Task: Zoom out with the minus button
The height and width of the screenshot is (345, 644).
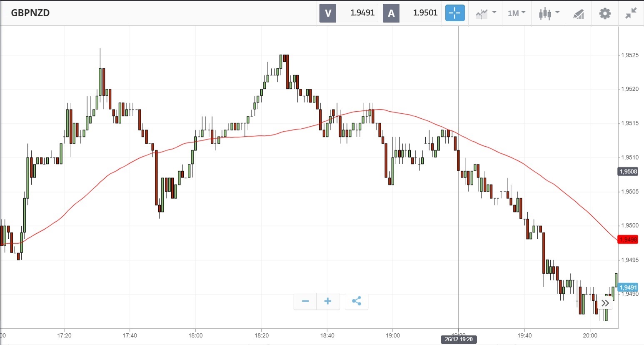Action: pos(305,301)
